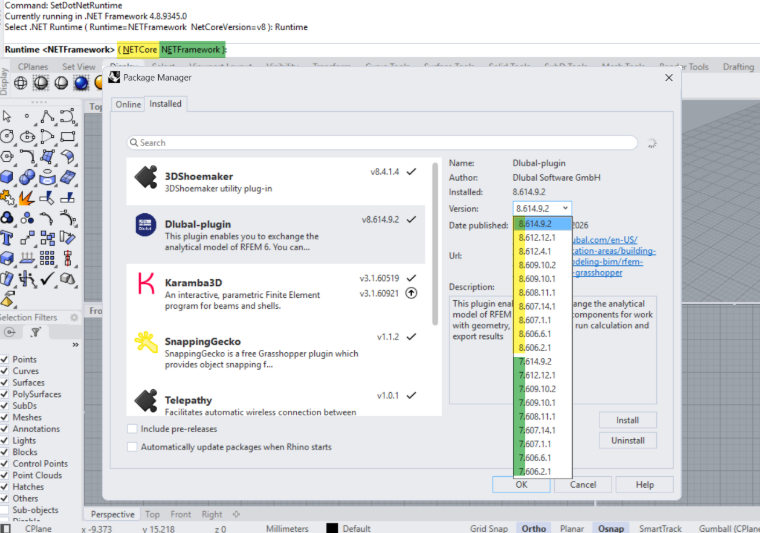Switch to the Online tab

tap(128, 104)
